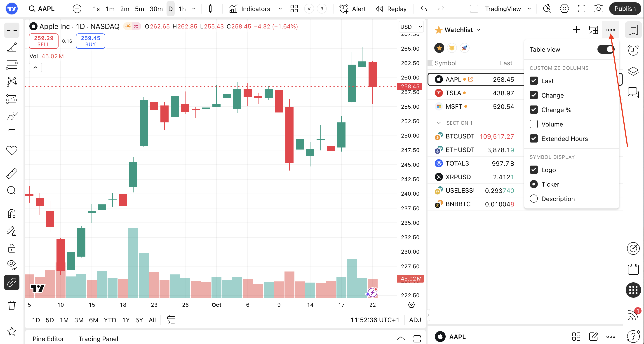Select the ruler measure tool

coord(12,173)
